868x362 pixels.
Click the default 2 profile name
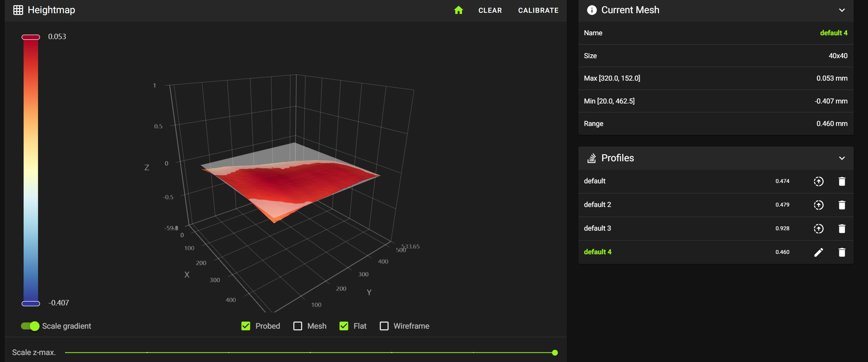(x=597, y=205)
